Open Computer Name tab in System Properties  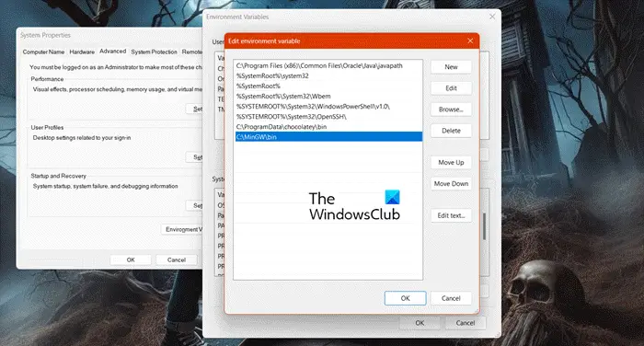click(x=43, y=52)
